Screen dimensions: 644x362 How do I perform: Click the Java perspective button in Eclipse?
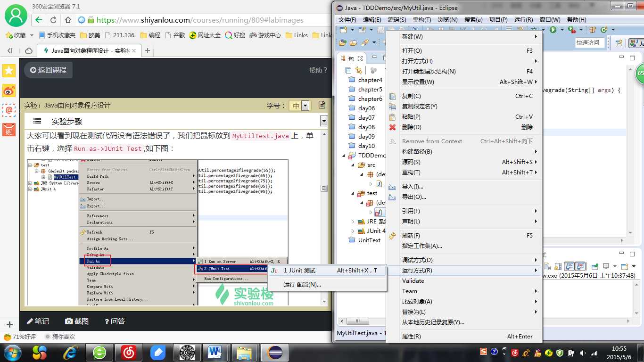point(637,43)
